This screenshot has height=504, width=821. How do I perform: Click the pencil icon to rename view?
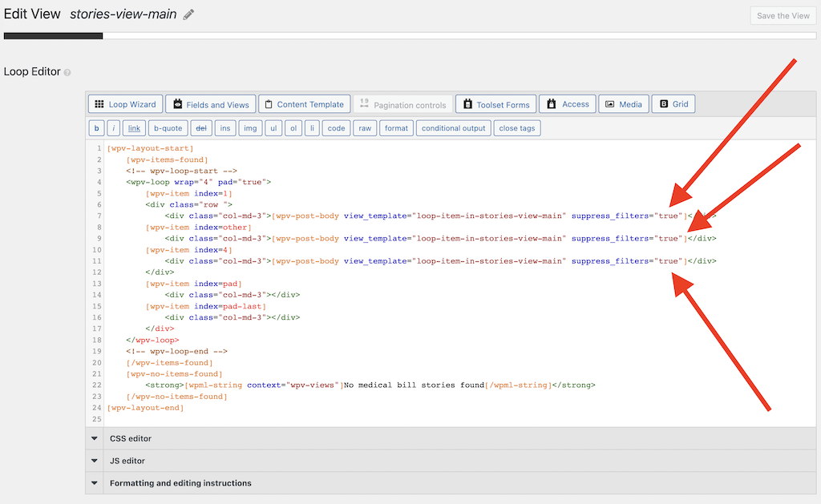click(x=188, y=14)
